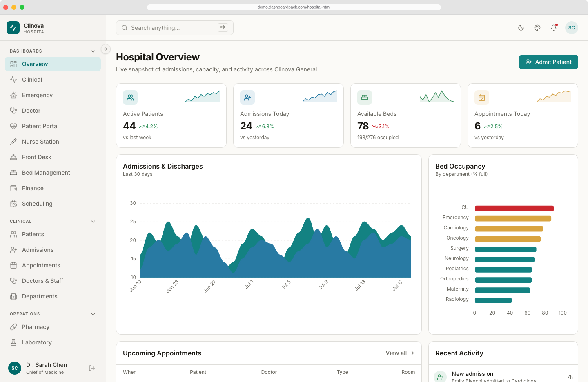Collapse sidebar with double-chevron button
Viewport: 588px width, 382px height.
(106, 49)
